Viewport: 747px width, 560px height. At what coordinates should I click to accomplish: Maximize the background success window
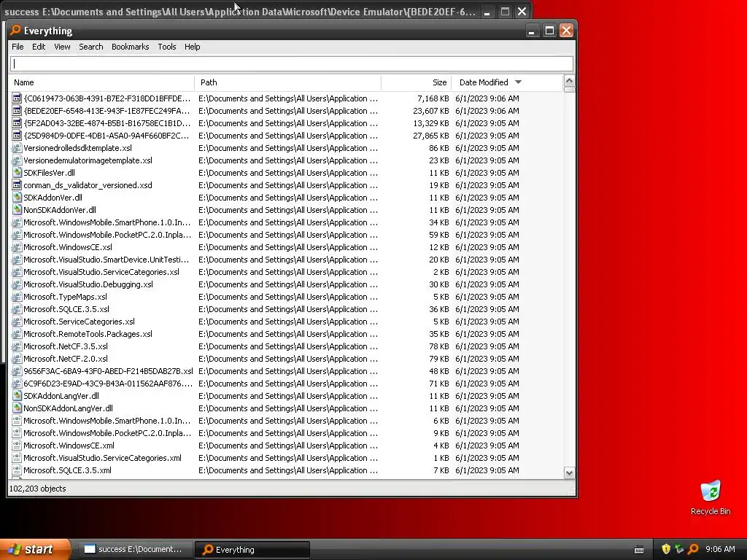coord(505,12)
